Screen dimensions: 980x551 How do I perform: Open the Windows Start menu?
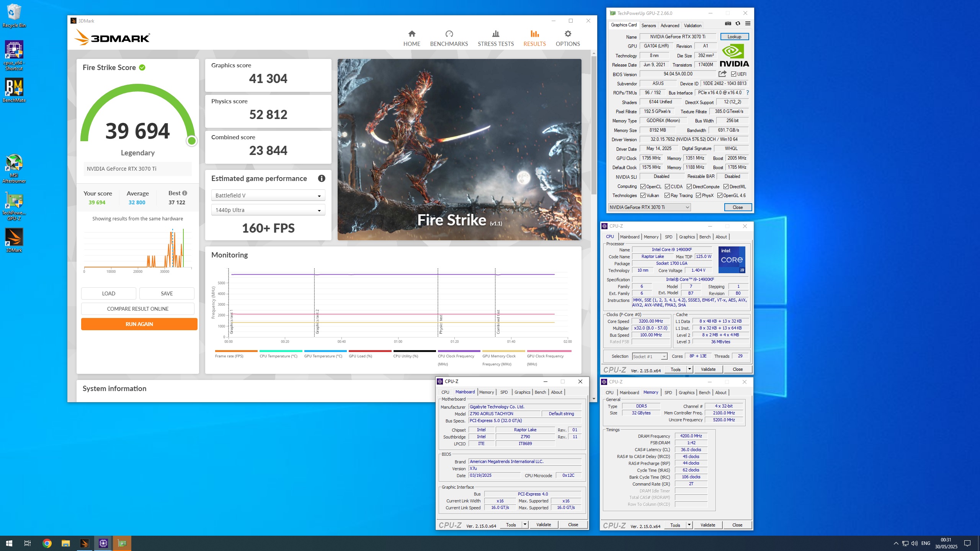[9, 543]
